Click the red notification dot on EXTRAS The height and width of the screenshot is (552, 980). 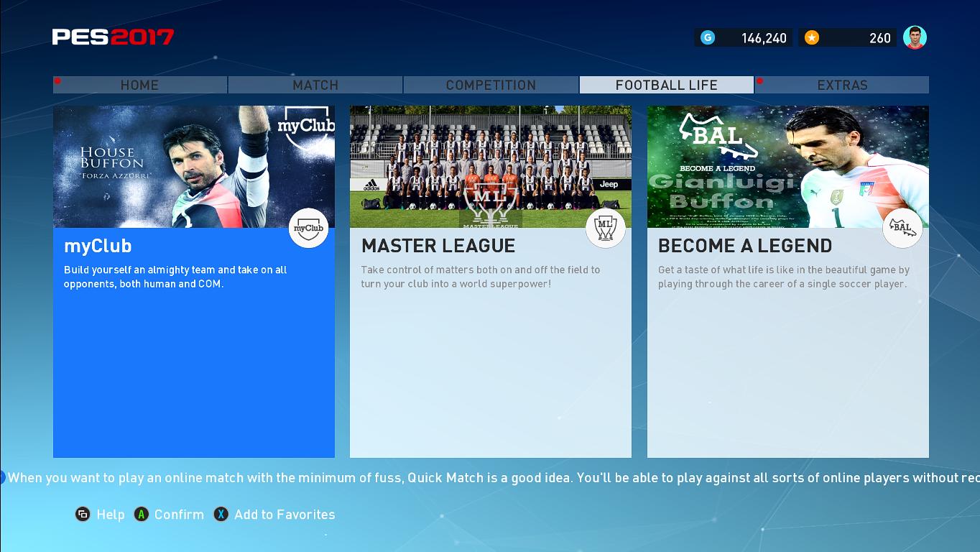click(x=759, y=81)
